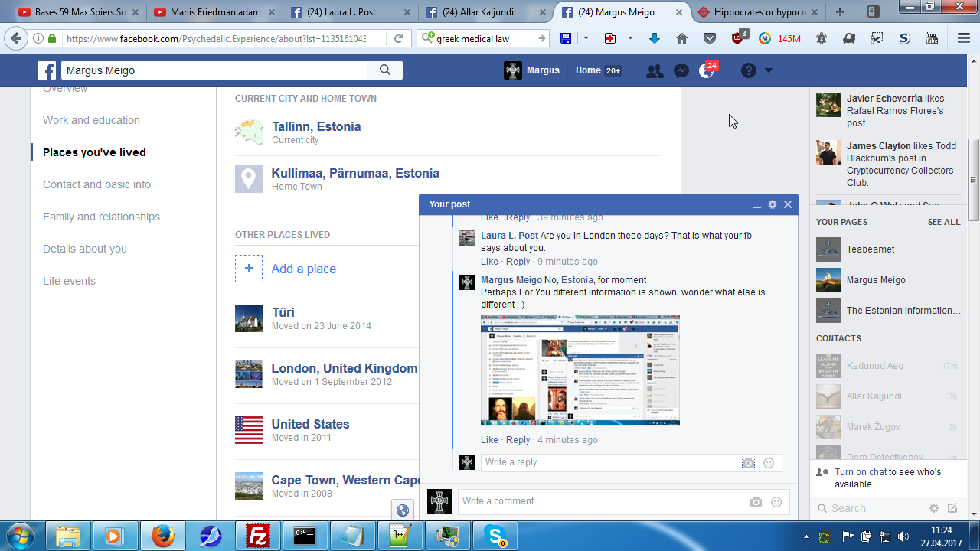Viewport: 980px width, 551px height.
Task: Click the Firefox Home toolbar icon
Action: [682, 38]
